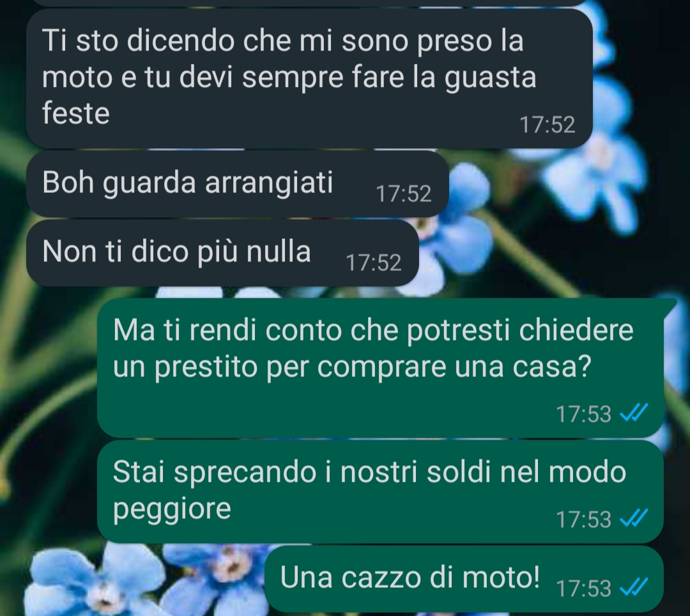This screenshot has width=690, height=616.
Task: Tap read-receipt ticks on "Una cazzo di moto!"
Action: tap(634, 587)
